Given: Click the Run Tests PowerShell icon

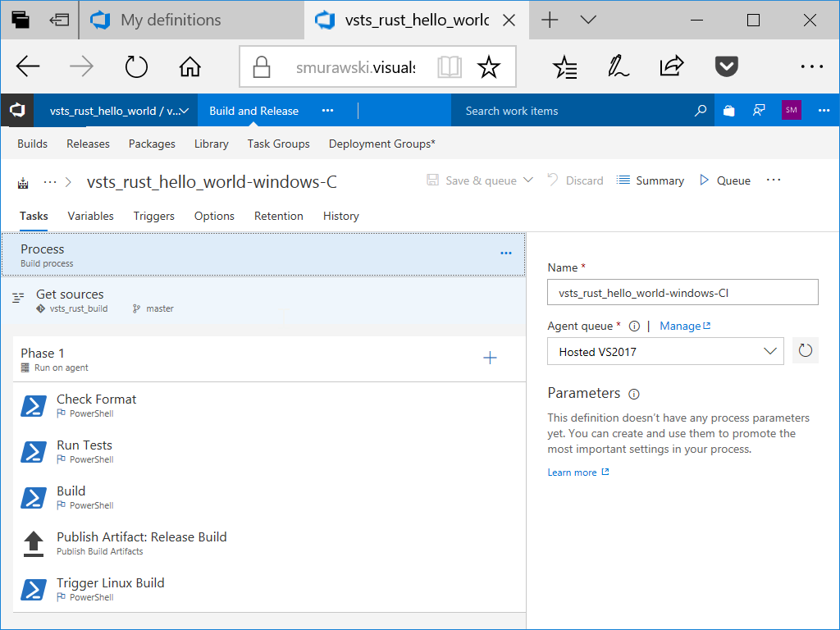Looking at the screenshot, I should click(33, 452).
